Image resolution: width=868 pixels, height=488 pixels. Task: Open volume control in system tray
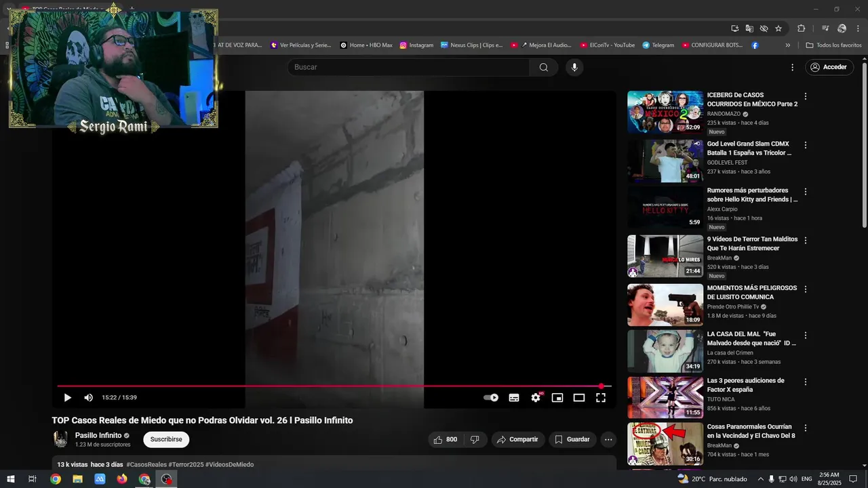[793, 479]
